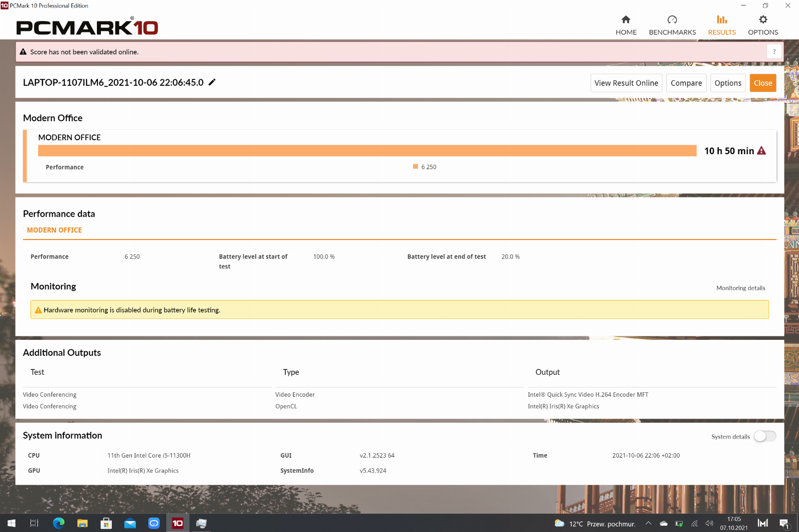Click the Hardware monitoring disabled notice
The image size is (799, 532).
(399, 309)
